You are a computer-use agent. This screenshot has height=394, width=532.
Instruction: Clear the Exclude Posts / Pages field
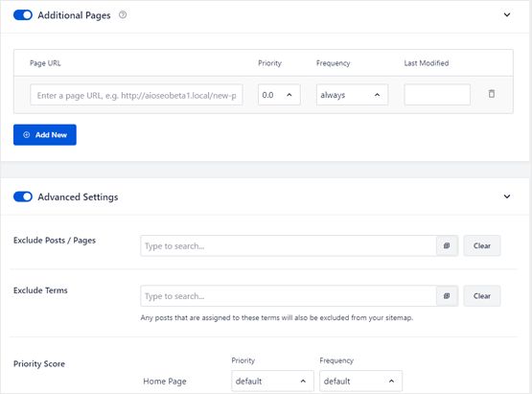(482, 245)
